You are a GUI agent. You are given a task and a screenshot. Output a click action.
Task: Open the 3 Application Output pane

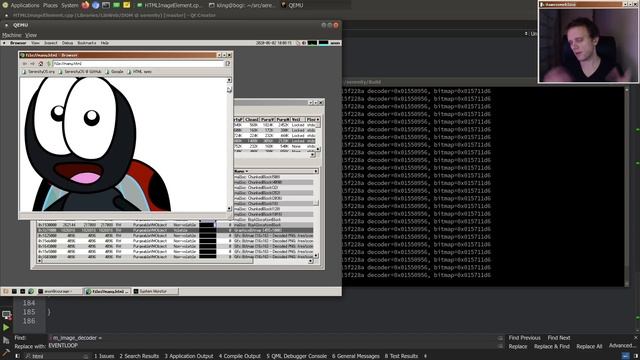tap(189, 356)
